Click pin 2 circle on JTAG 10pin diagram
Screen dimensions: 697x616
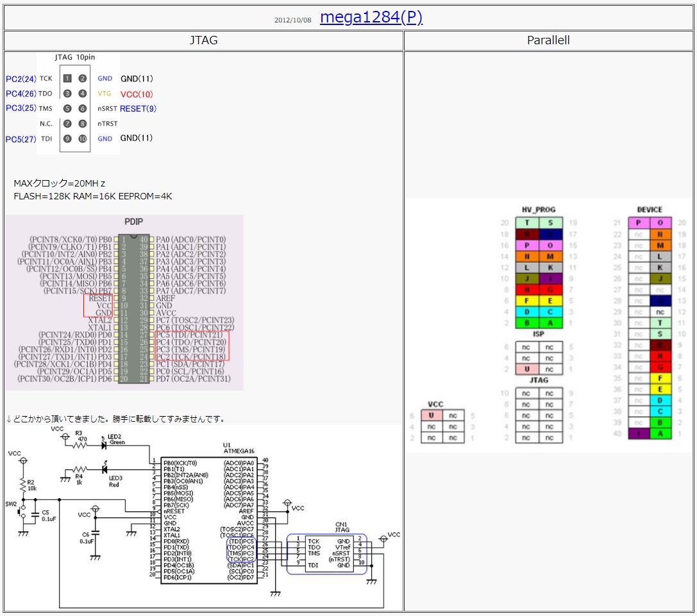[83, 79]
